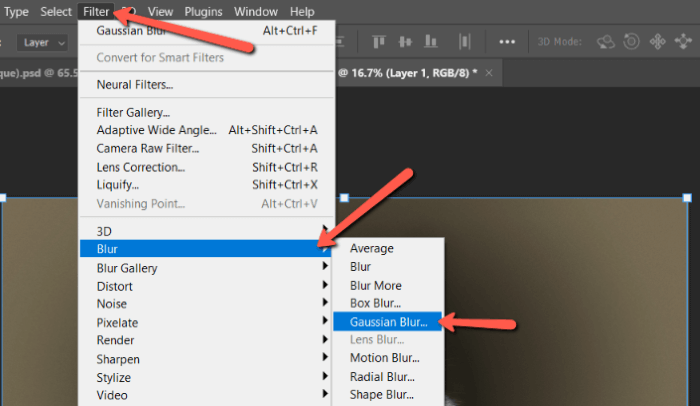Screen dimensions: 700x406
Task: Open Neural Filters... from Filter menu
Action: click(134, 85)
